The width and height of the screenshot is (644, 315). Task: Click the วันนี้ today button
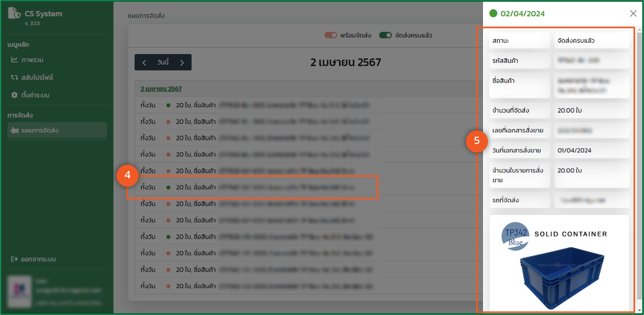163,62
